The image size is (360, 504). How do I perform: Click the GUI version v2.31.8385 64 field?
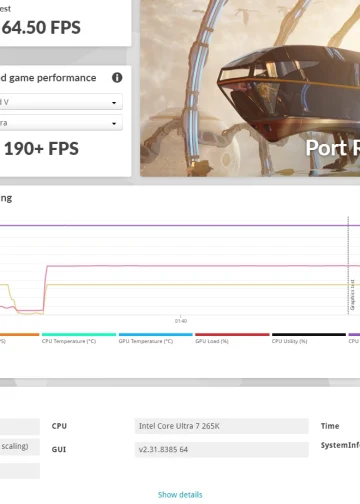[x=221, y=449]
